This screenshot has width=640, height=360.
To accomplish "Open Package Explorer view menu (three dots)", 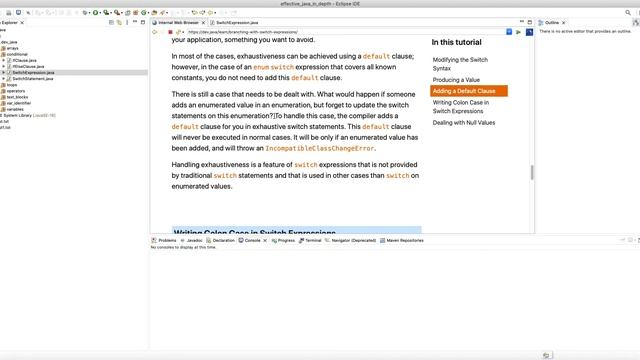I will point(127,22).
